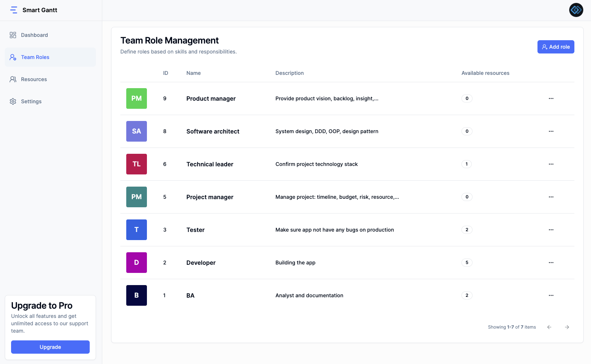Click the Project manager role name

tap(210, 197)
